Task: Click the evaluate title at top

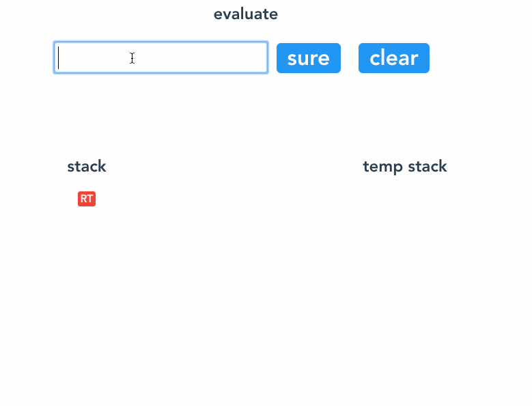Action: coord(246,14)
